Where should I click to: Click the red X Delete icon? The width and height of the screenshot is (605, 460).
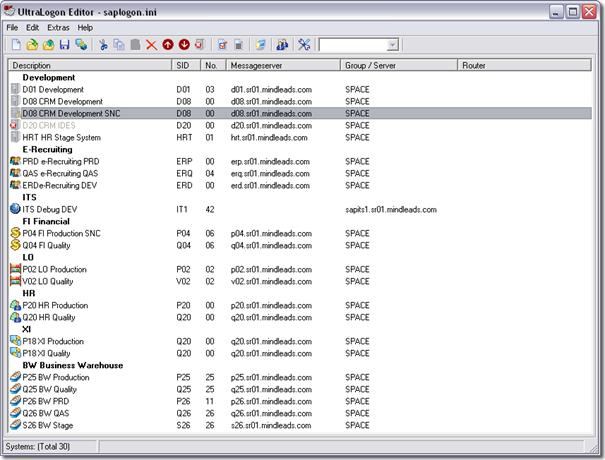[151, 45]
